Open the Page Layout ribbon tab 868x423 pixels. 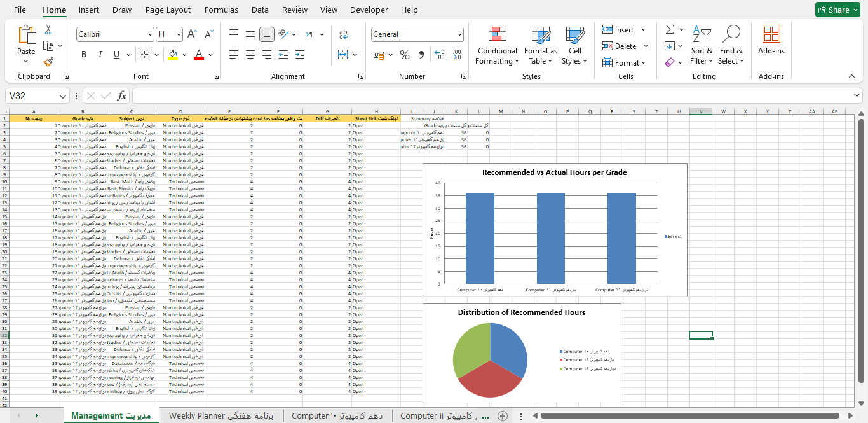click(x=168, y=10)
